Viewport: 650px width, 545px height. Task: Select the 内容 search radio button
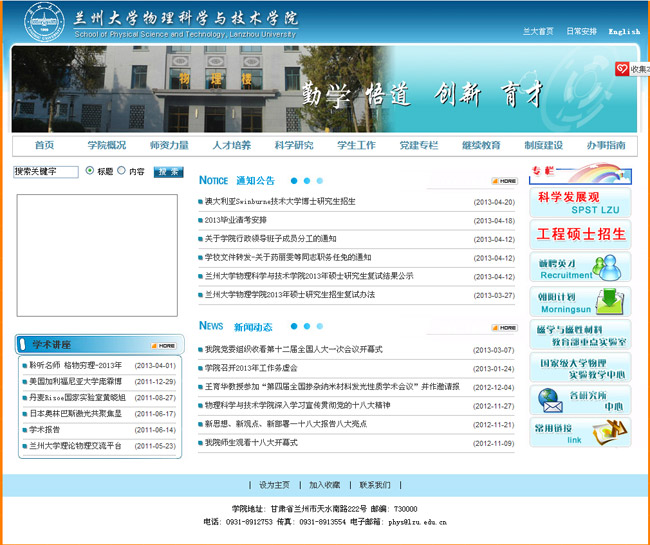(x=122, y=171)
